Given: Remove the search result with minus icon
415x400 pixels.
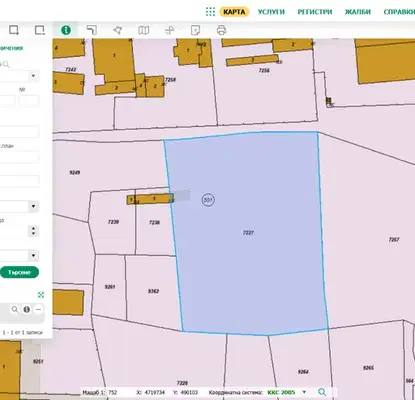Looking at the screenshot, I should pos(38,309).
